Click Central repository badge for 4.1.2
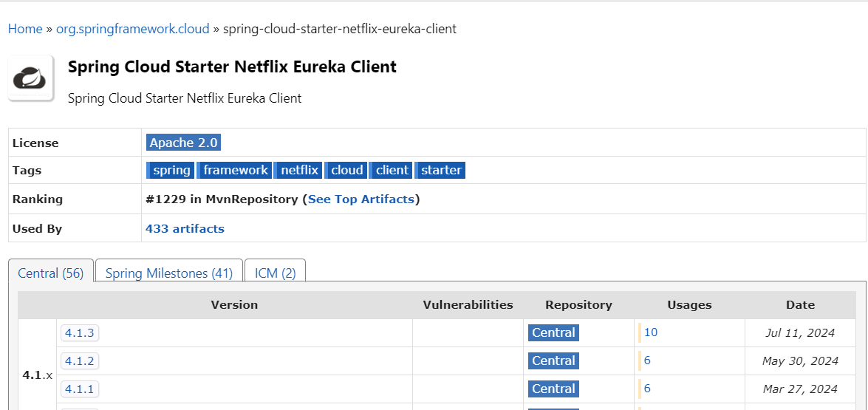Viewport: 868px width, 410px height. click(x=553, y=361)
